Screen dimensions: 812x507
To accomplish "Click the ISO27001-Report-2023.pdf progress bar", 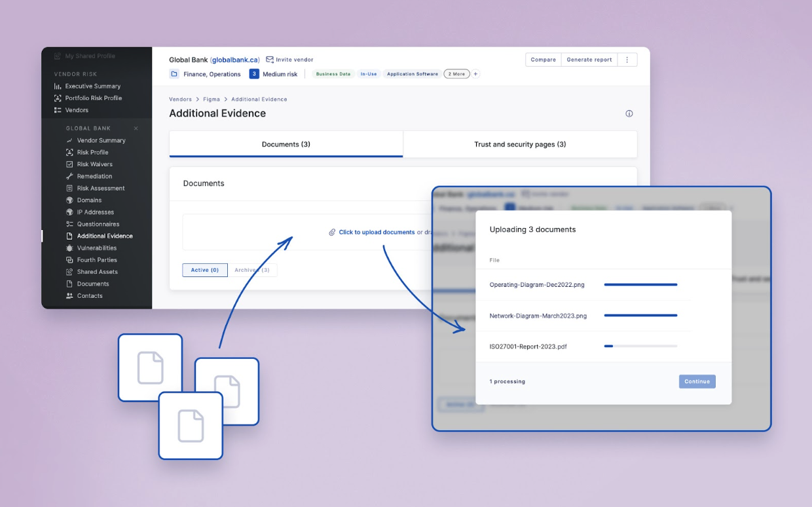I will [640, 346].
